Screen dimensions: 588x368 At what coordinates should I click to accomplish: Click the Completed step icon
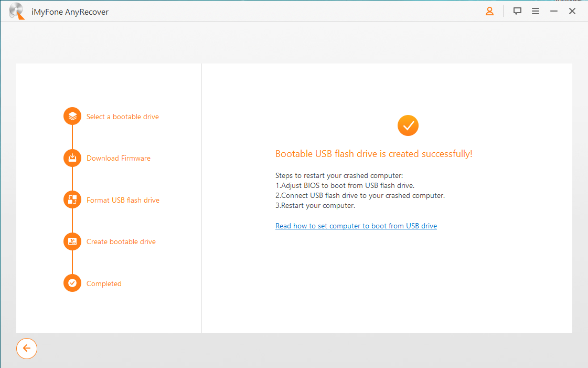(x=72, y=283)
